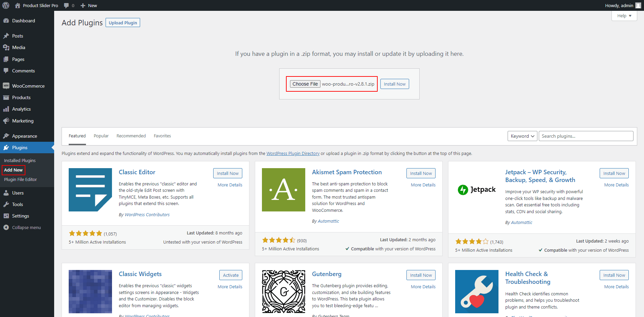Collapse the admin sidebar menu

point(22,227)
